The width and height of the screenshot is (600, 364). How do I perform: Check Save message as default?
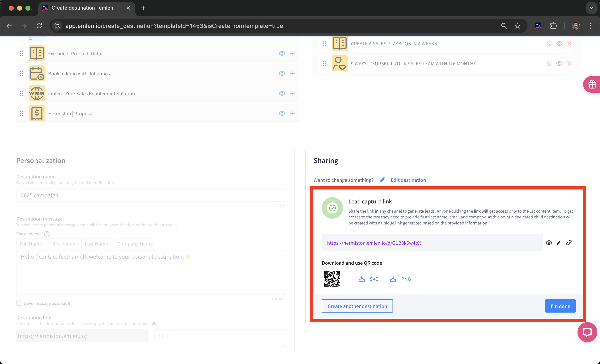pyautogui.click(x=19, y=303)
